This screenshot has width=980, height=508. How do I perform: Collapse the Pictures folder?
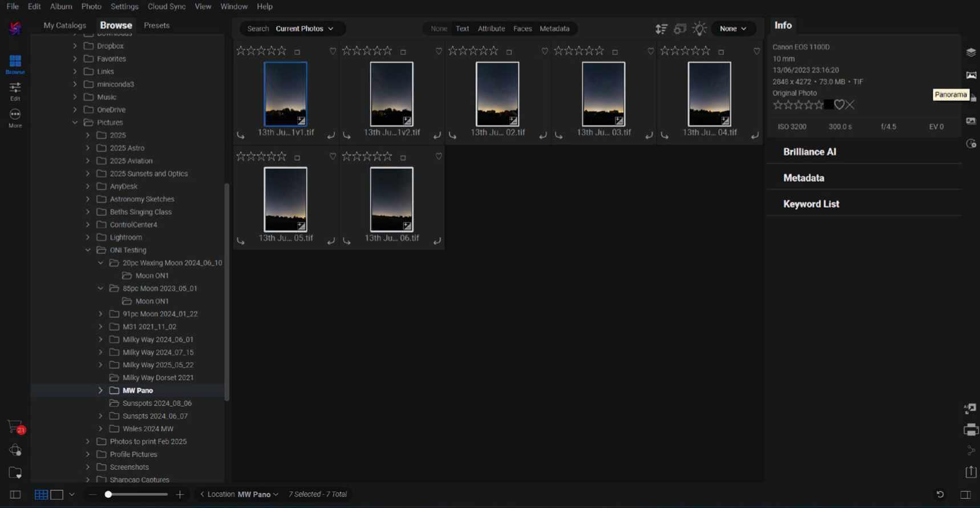click(75, 123)
